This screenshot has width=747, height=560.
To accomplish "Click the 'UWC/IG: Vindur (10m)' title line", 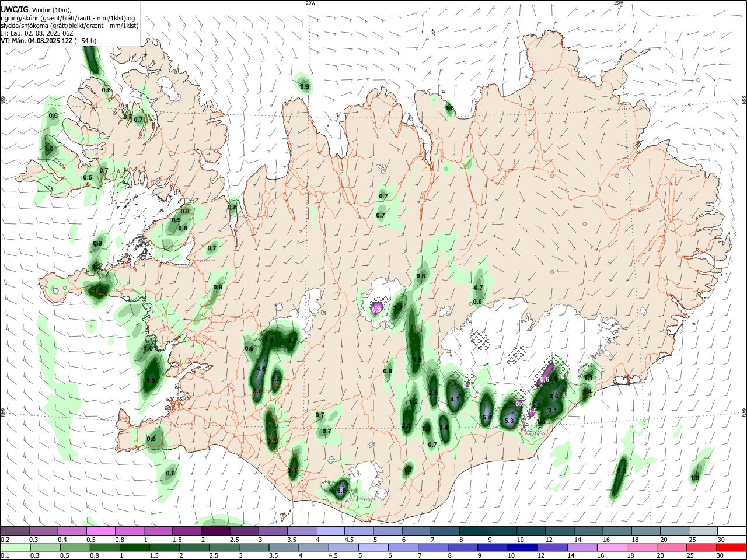I will [36, 10].
